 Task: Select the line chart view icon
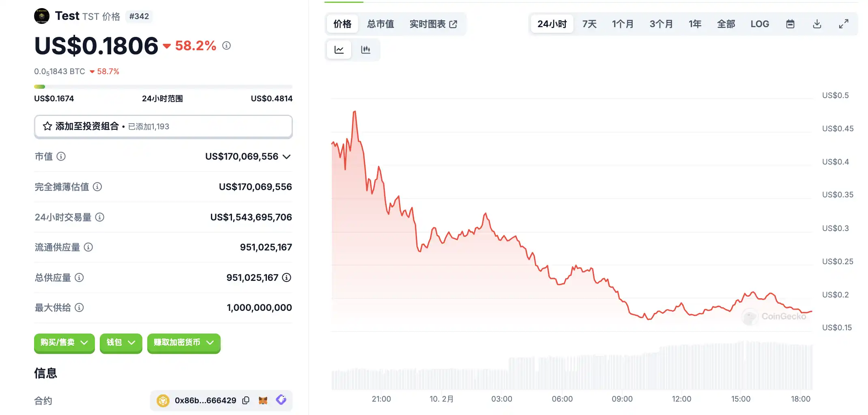coord(339,49)
